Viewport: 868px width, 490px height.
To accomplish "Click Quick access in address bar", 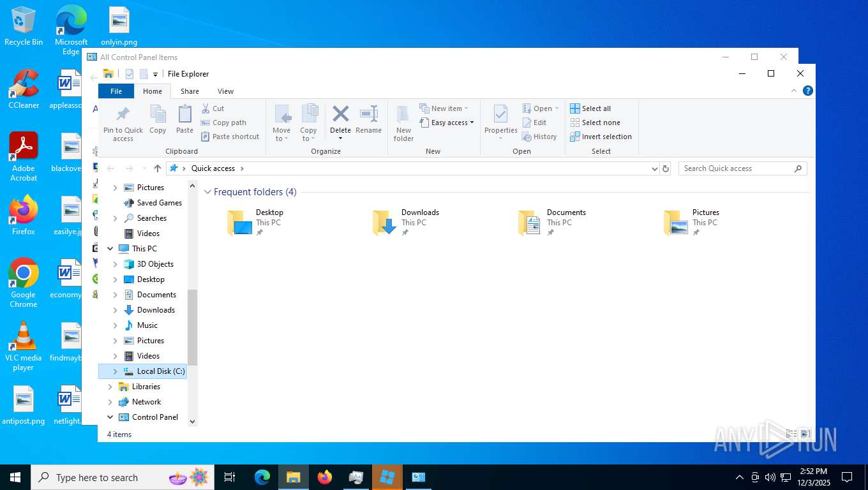I will click(213, 168).
